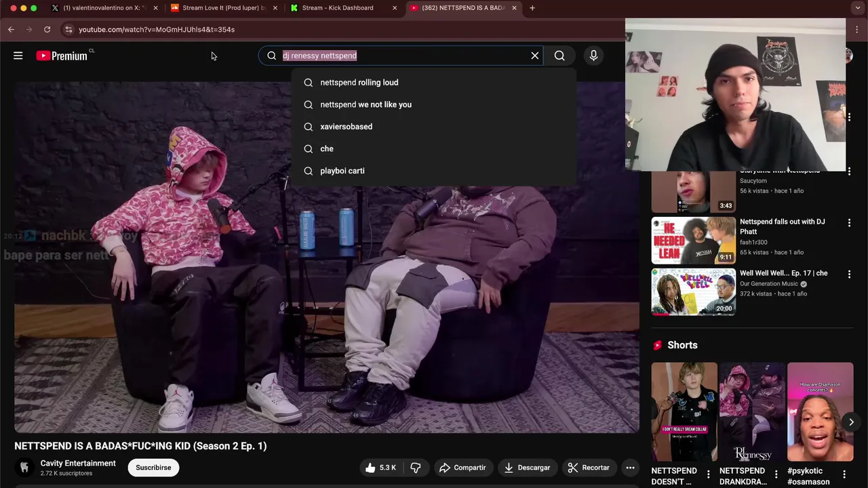Open NETTSPEND DRANKDRA short thumbnail
Screen dimensions: 868x488
point(752,411)
